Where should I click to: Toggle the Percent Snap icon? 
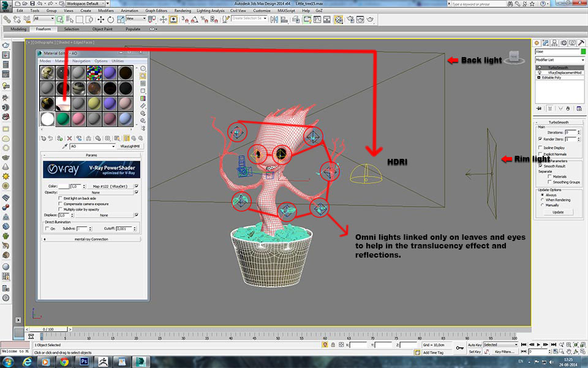[x=205, y=19]
